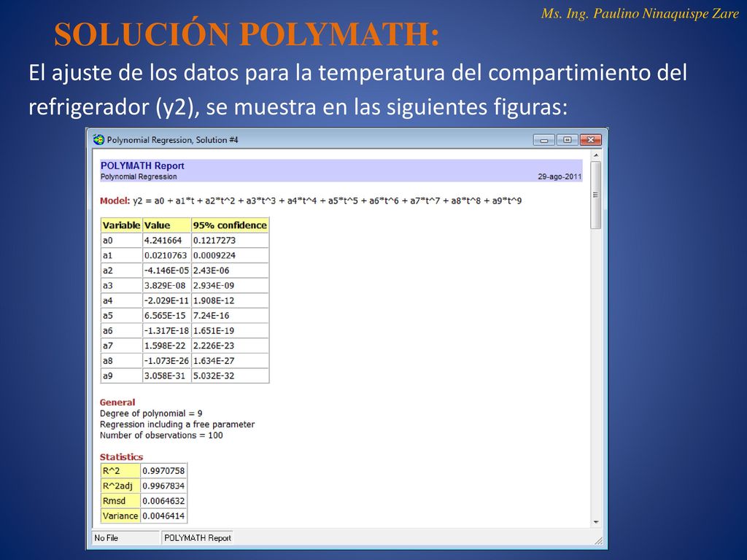The width and height of the screenshot is (747, 560).
Task: Click the scrollbar down arrow
Action: pos(596,522)
